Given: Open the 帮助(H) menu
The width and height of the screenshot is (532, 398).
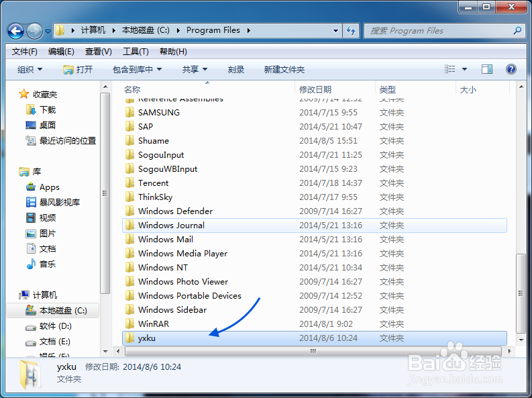Looking at the screenshot, I should pyautogui.click(x=173, y=52).
